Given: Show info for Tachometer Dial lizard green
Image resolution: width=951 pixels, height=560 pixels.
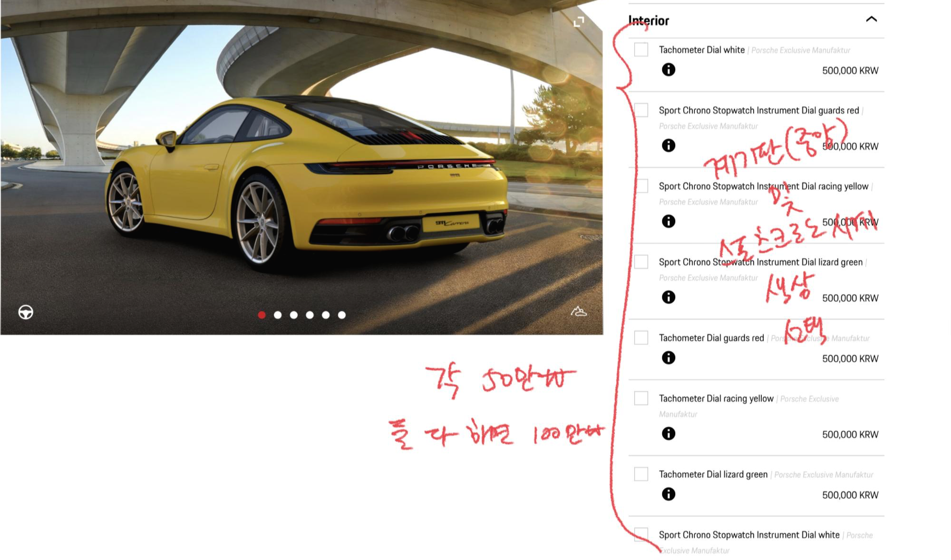Looking at the screenshot, I should (x=668, y=494).
